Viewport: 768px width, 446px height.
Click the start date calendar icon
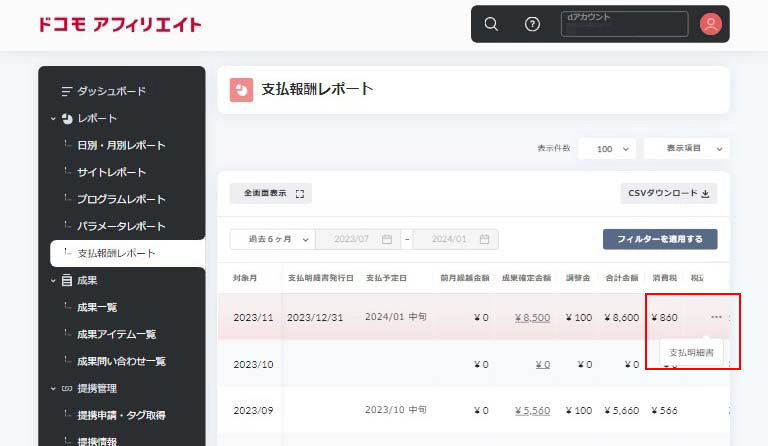click(x=386, y=240)
